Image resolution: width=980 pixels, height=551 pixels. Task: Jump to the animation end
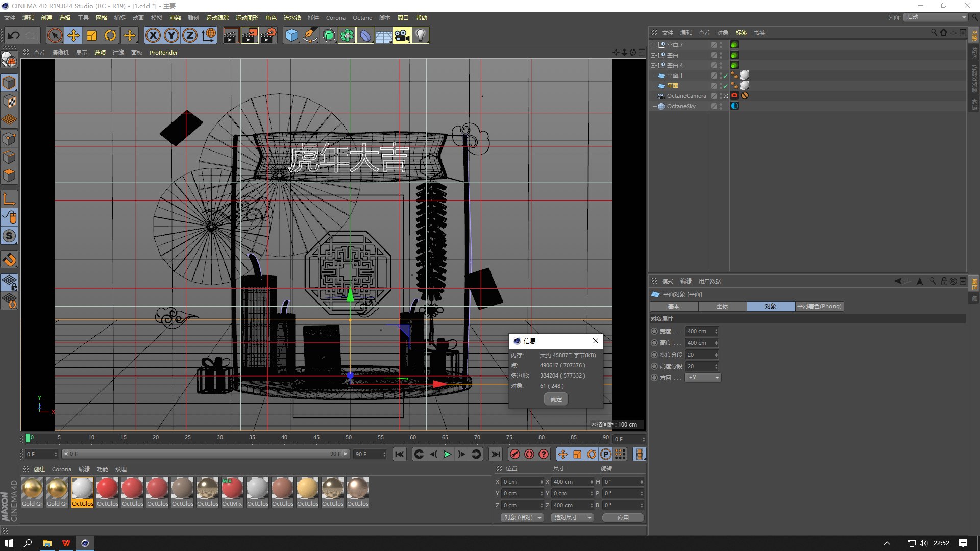click(495, 454)
